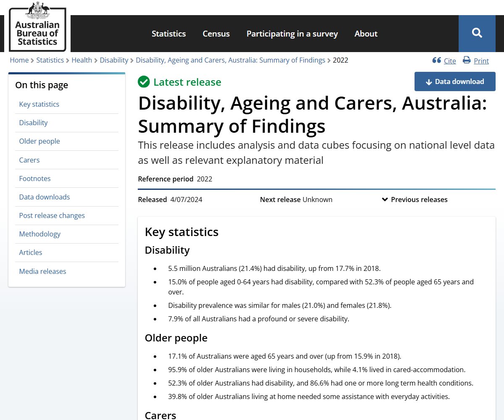Jump to Footnotes in sidebar

(35, 178)
